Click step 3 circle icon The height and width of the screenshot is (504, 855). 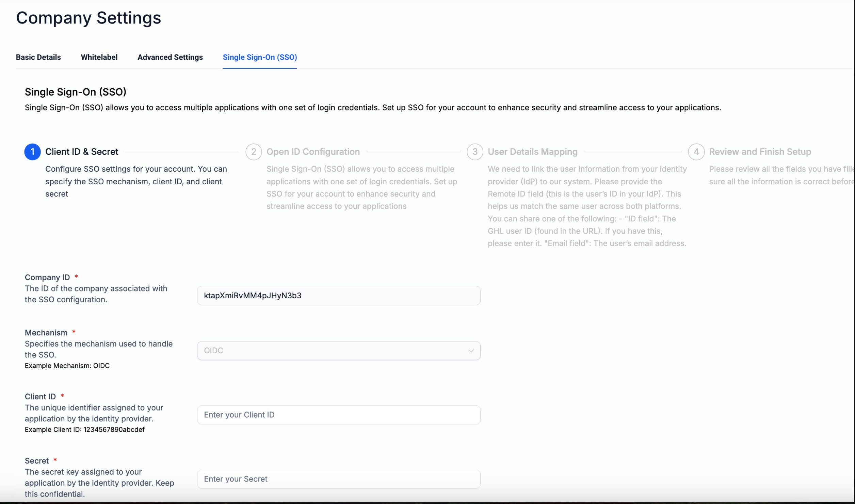tap(475, 152)
